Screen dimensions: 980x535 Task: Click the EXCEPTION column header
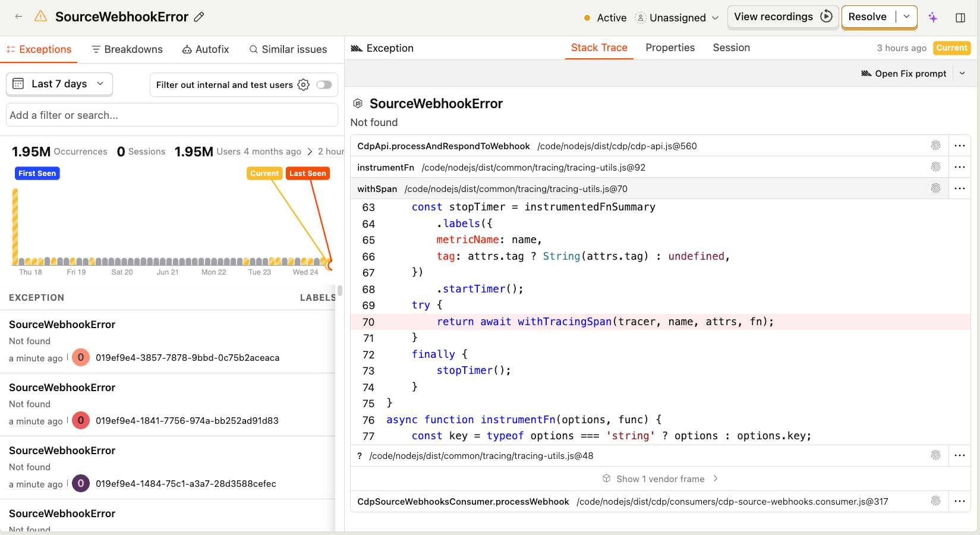click(x=36, y=298)
